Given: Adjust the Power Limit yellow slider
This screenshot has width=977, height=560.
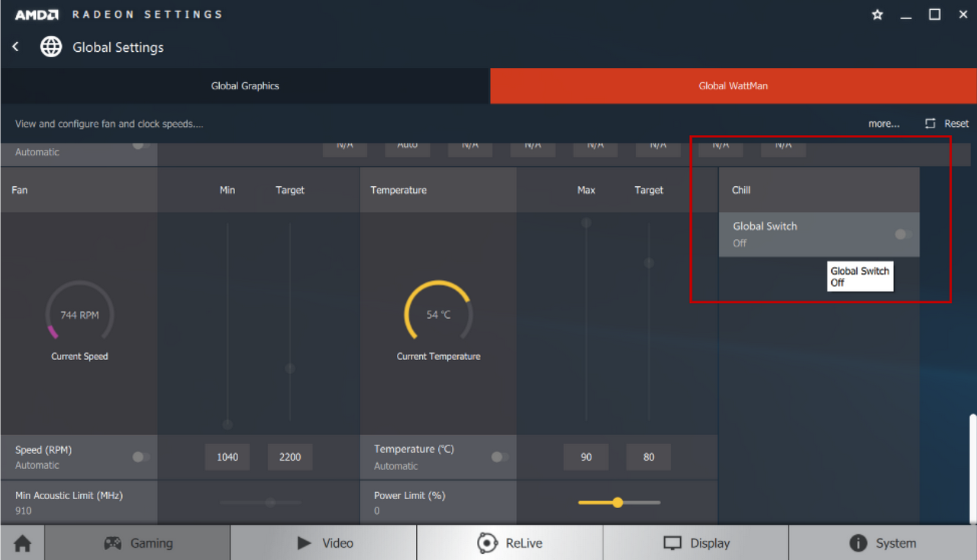Looking at the screenshot, I should coord(617,503).
